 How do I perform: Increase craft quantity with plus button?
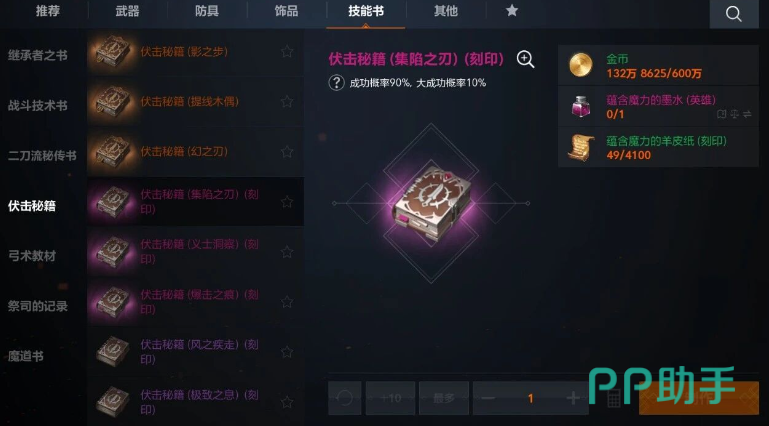click(x=572, y=398)
